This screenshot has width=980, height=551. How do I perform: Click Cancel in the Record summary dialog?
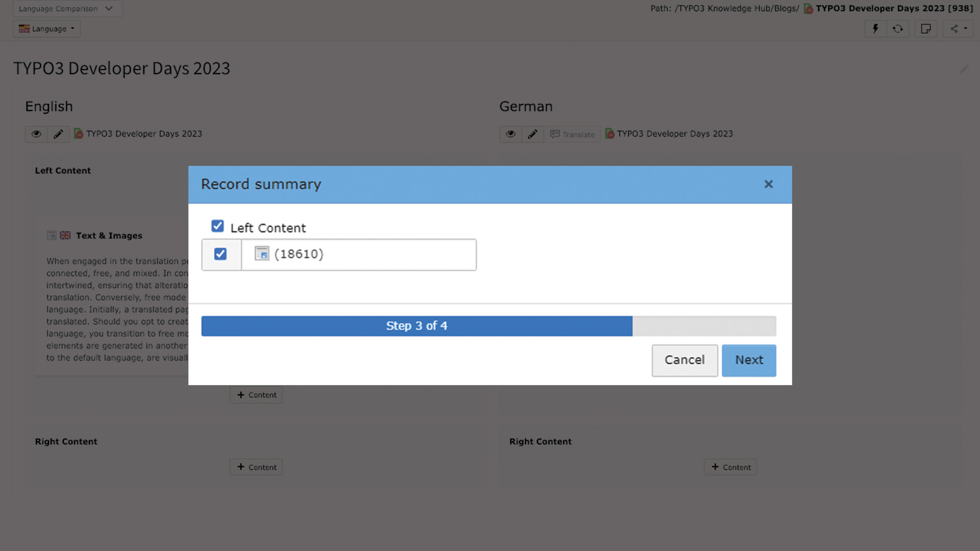[684, 360]
